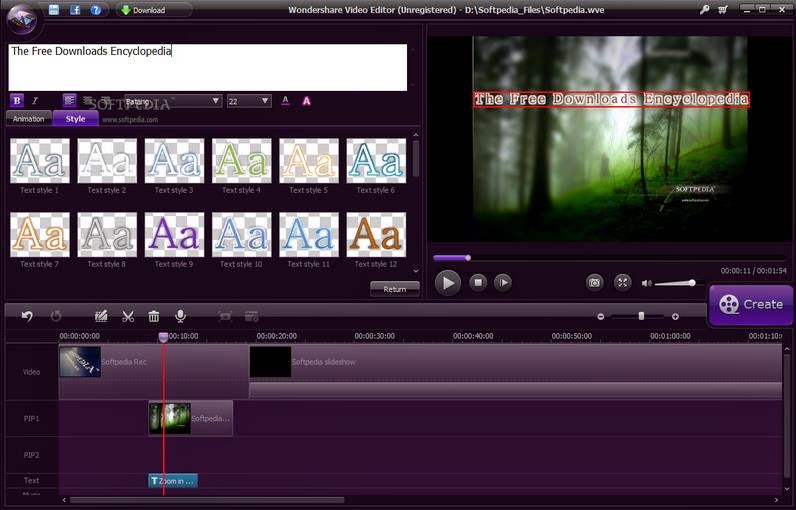Apply the blue Text style 11 preset
Viewport: 796px width, 510px height.
point(309,235)
